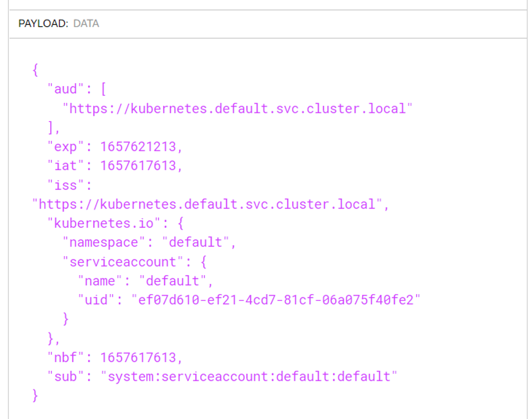This screenshot has height=419, width=532.
Task: Click the "kubernetes.io" key
Action: (x=103, y=223)
